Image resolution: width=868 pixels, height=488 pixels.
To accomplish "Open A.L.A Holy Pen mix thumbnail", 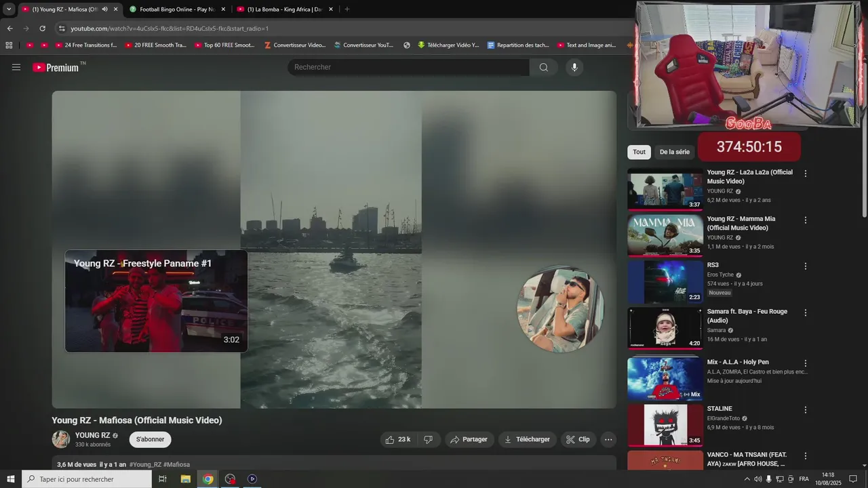I will pos(665,379).
